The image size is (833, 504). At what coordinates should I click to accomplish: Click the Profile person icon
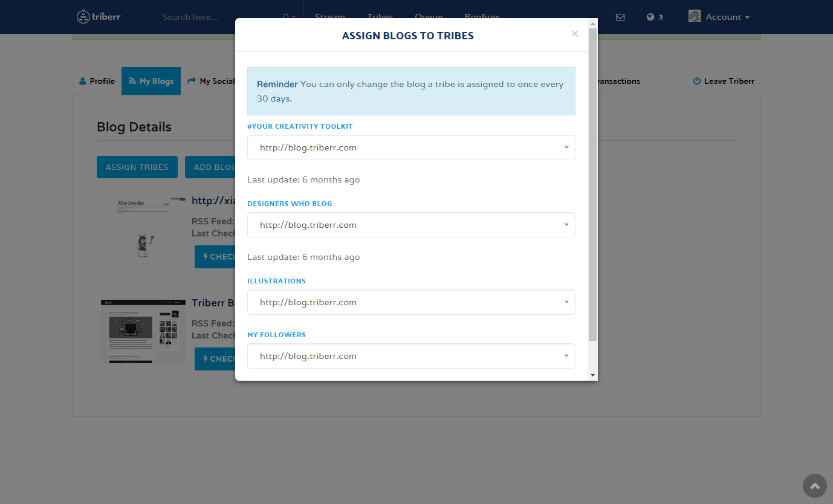(83, 81)
